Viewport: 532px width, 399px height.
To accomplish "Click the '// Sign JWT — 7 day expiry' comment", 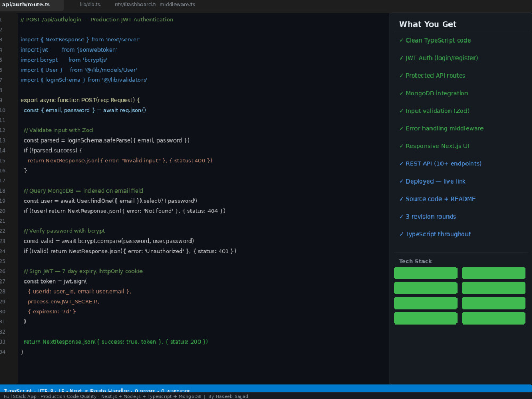I will [x=83, y=271].
